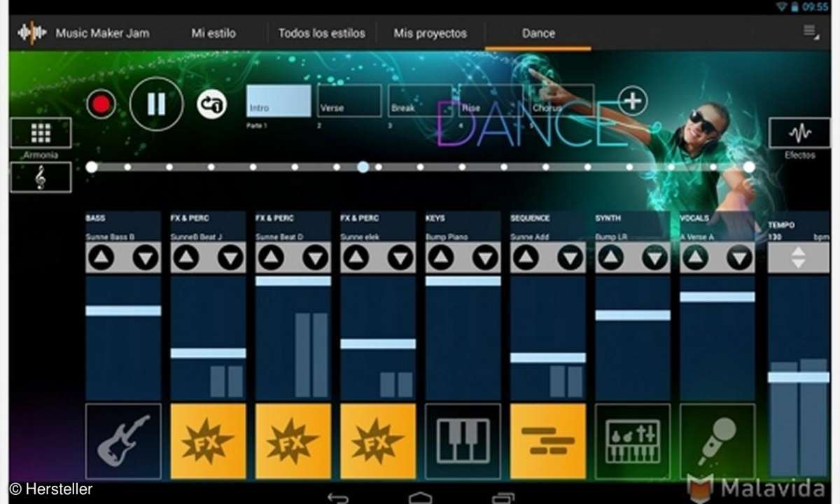Click the VOCALS volume fader
The width and height of the screenshot is (840, 504).
point(717,297)
